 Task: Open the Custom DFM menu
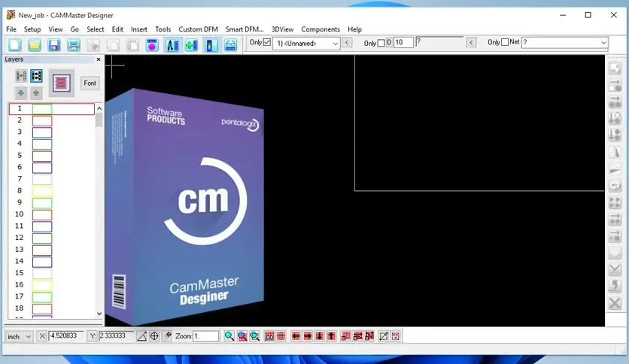pyautogui.click(x=198, y=29)
